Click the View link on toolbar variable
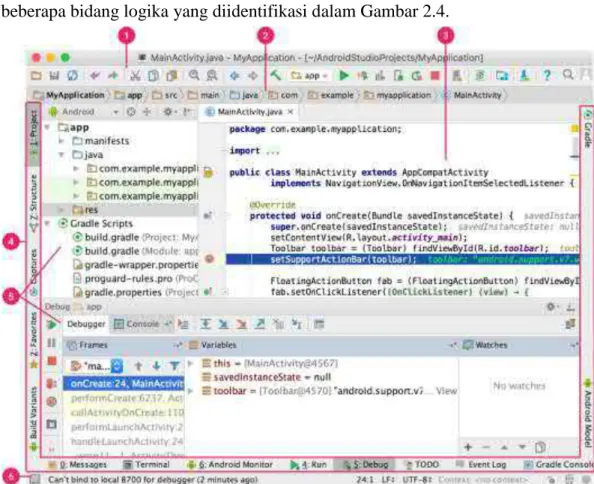 tap(446, 391)
